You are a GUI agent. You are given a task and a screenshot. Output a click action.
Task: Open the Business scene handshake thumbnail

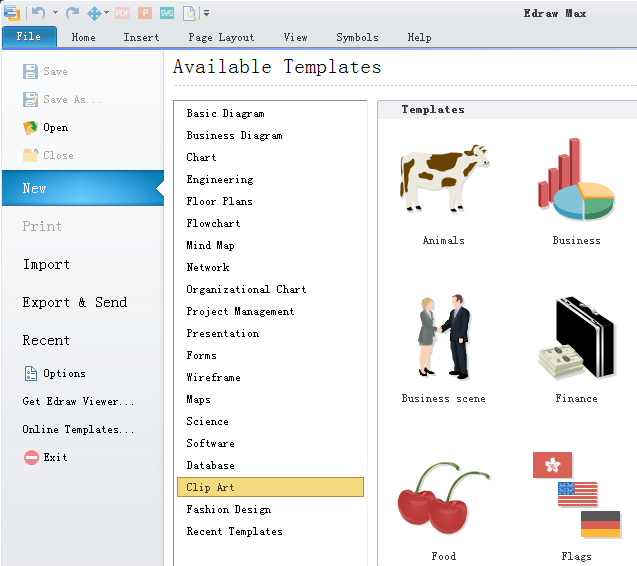[444, 337]
